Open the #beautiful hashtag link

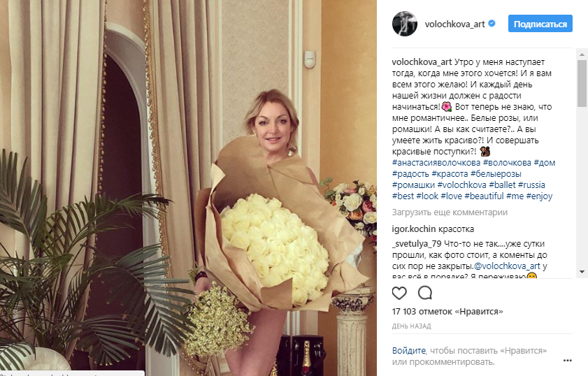click(484, 196)
